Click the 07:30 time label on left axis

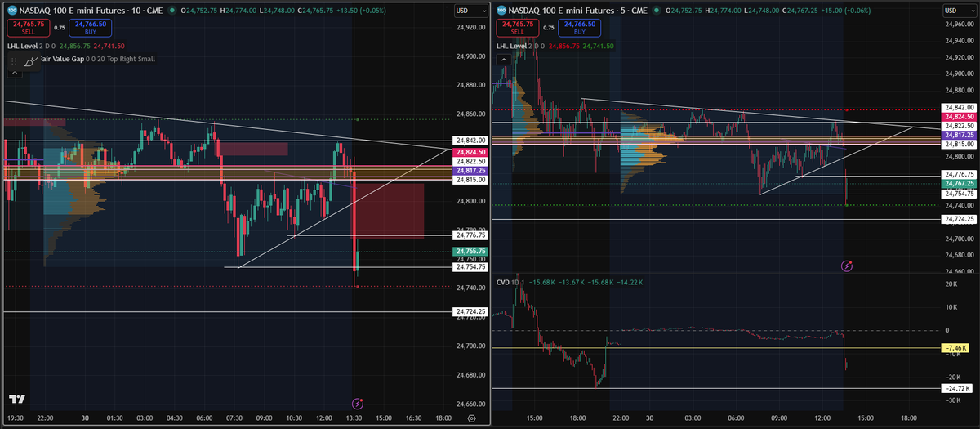click(x=234, y=418)
